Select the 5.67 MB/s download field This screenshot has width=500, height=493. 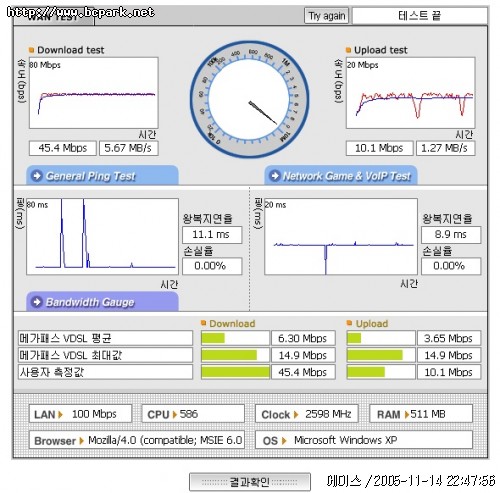(x=129, y=148)
